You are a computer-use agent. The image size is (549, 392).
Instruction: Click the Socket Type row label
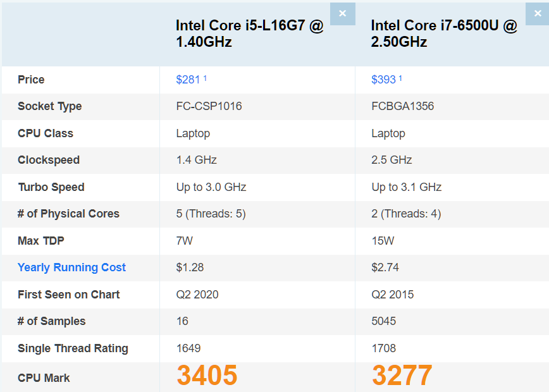click(50, 106)
